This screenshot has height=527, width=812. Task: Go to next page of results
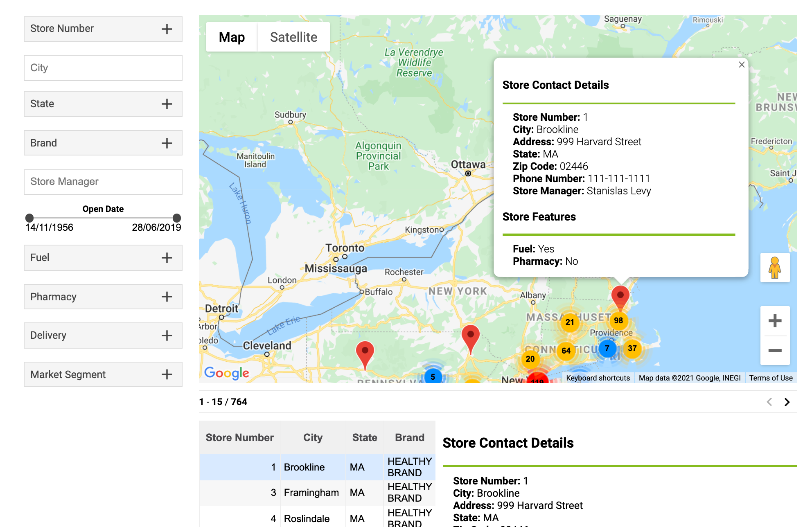pyautogui.click(x=787, y=402)
